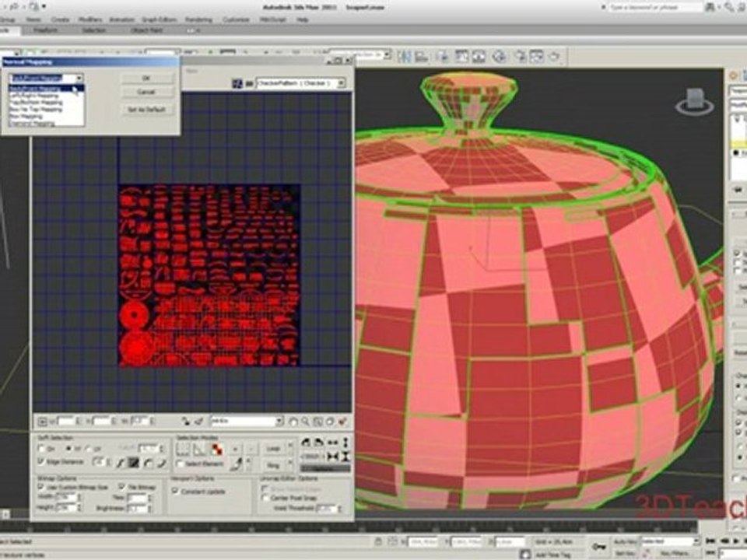Select the XY soft selection radio
747x560 pixels.
(x=69, y=449)
